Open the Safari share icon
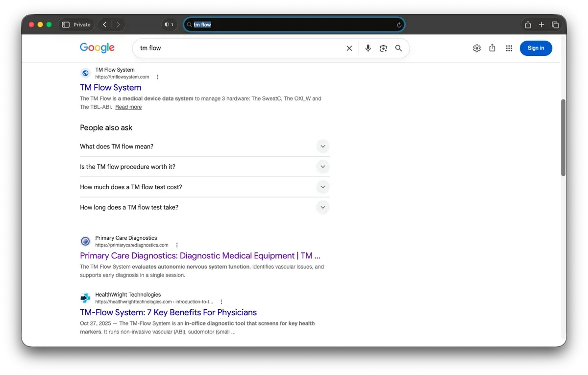 pyautogui.click(x=528, y=25)
